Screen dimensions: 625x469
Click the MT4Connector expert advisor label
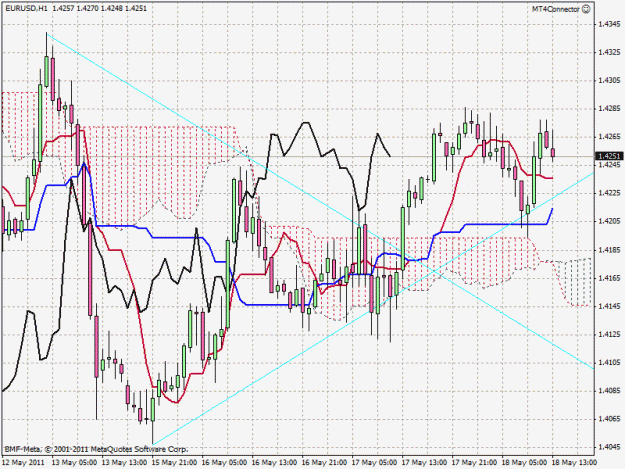556,9
